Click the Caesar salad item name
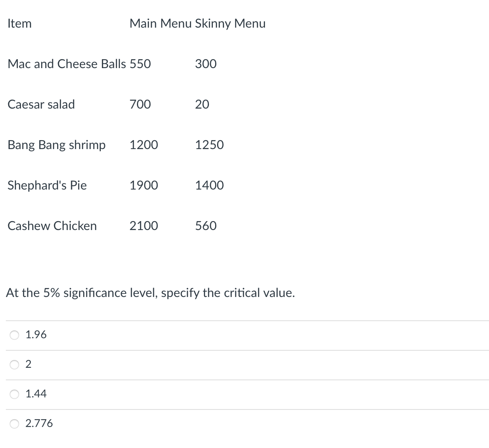Viewport: 489px width, 448px height. (x=41, y=104)
